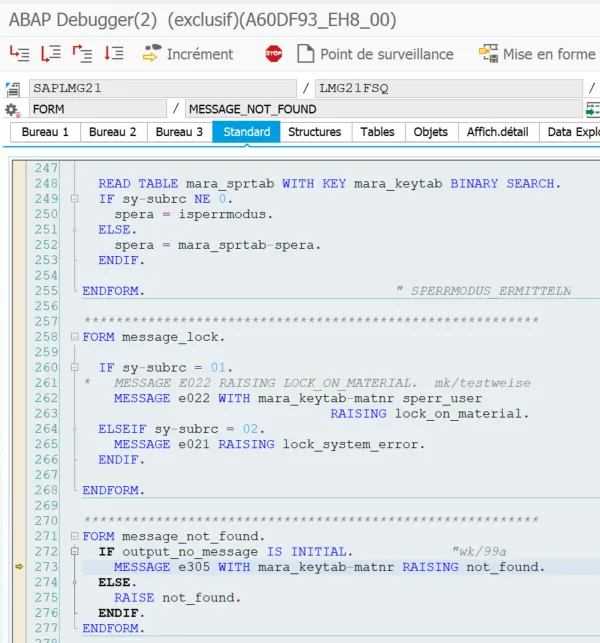Open the Tables tab
Screen dimensions: 600x643
(x=378, y=132)
